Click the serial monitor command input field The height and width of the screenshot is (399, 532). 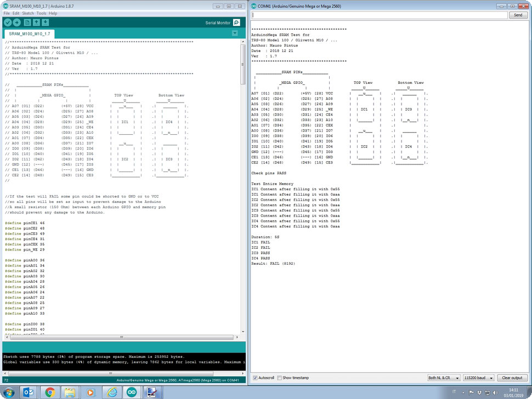(x=380, y=15)
